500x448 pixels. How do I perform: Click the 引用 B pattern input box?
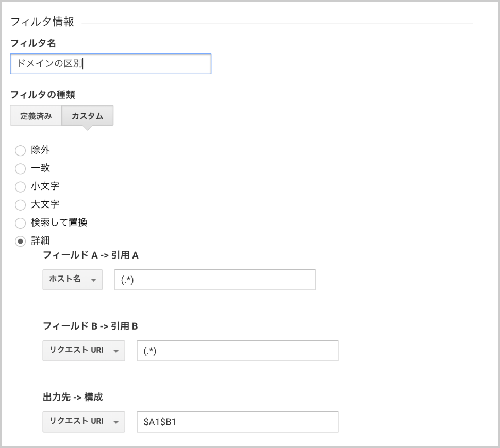point(237,351)
